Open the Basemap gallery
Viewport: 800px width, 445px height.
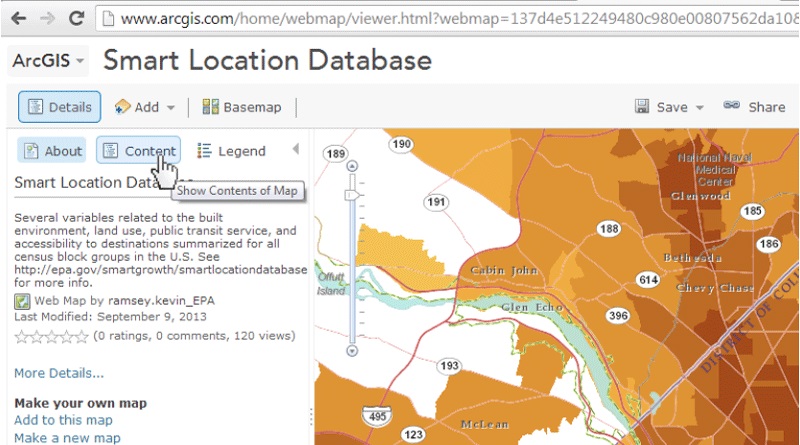pos(242,107)
